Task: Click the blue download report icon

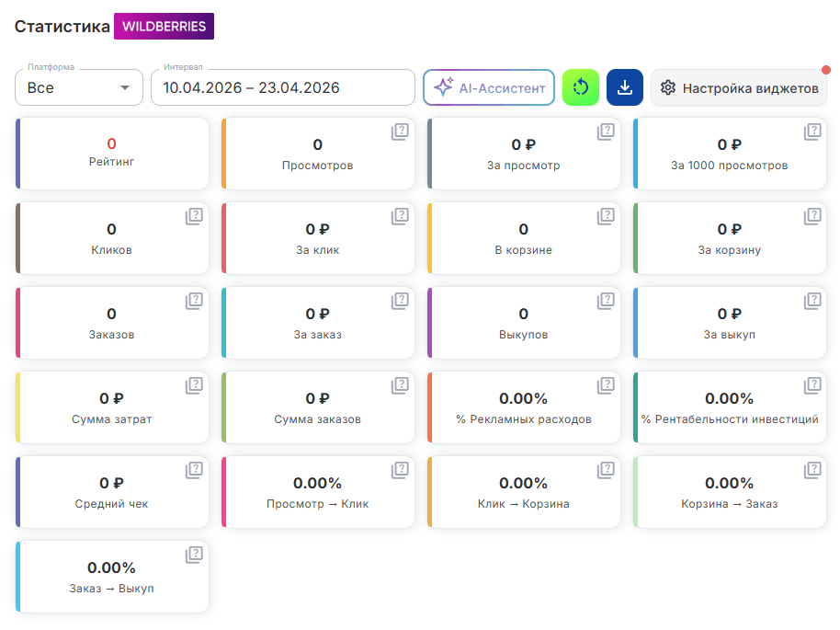Action: click(625, 87)
